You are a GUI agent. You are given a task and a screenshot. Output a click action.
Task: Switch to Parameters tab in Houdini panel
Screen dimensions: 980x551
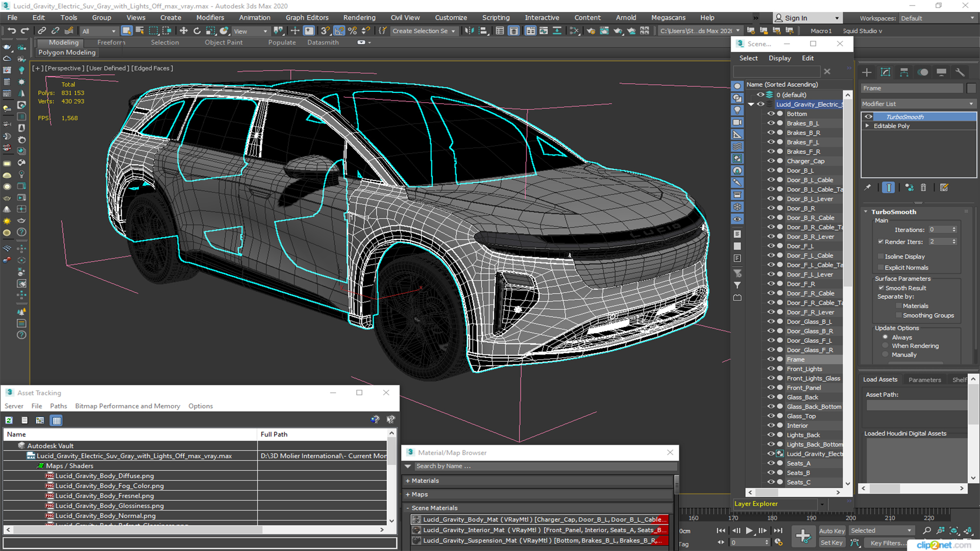coord(924,380)
